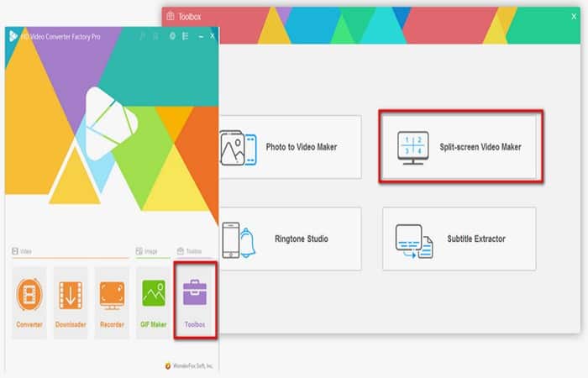This screenshot has width=588, height=378.
Task: Open settings gear in main window title bar
Action: 172,36
